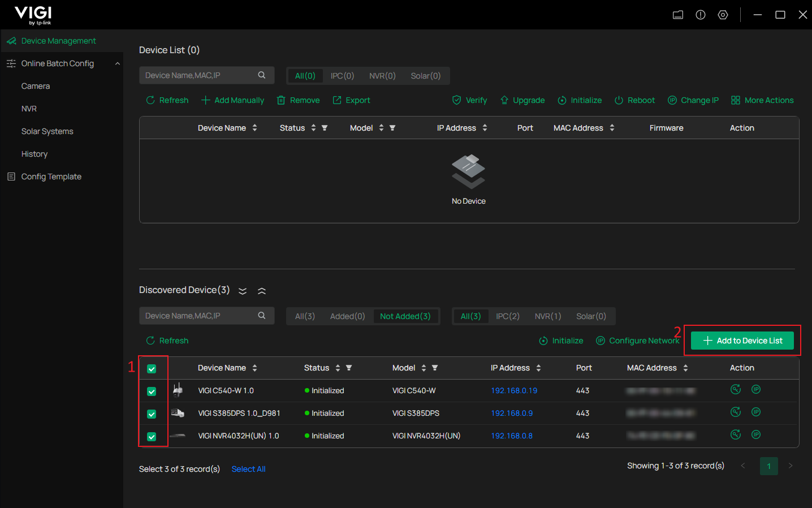Expand Discovered Device panel with double-down chevron
This screenshot has height=508, width=812.
pyautogui.click(x=243, y=291)
